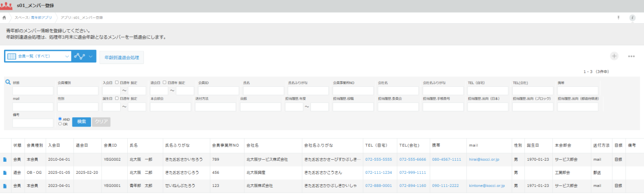
Task: Click the 会員事業所NO filter input field
Action: pos(353,91)
